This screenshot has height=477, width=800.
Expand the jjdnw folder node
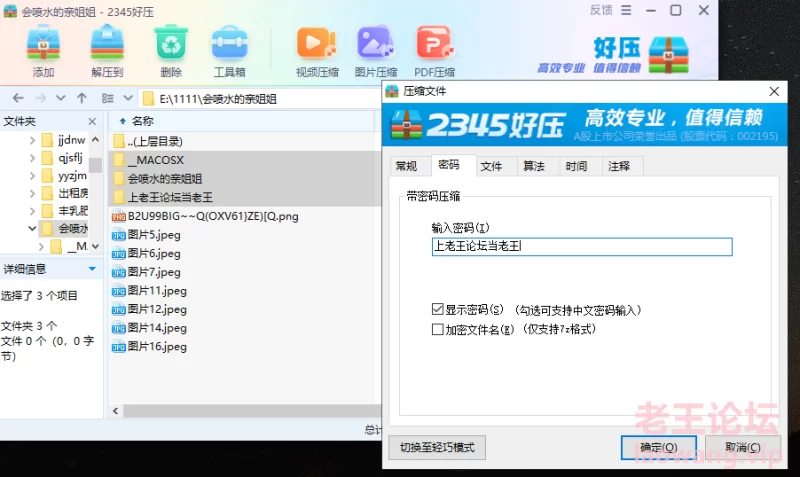(x=32, y=140)
